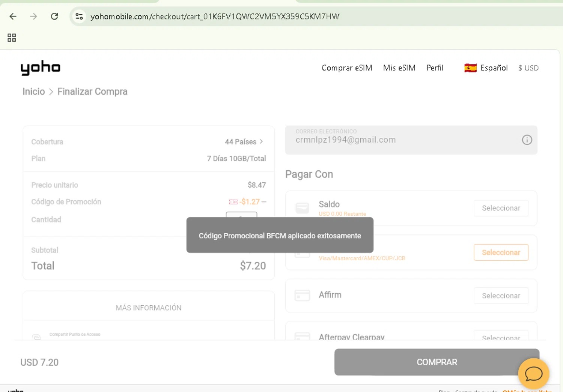The image size is (563, 392).
Task: Click the browser address bar URL
Action: (x=215, y=16)
